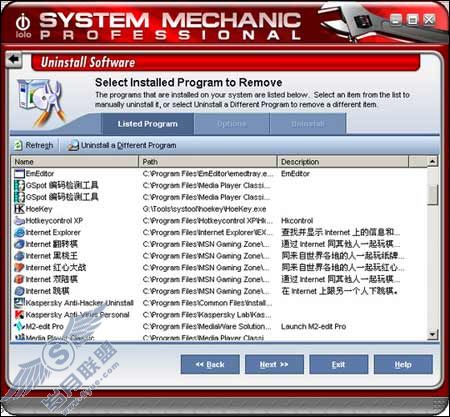Click the back arrow icon beside Uninstall Software
Image resolution: width=450 pixels, height=417 pixels.
pos(14,60)
